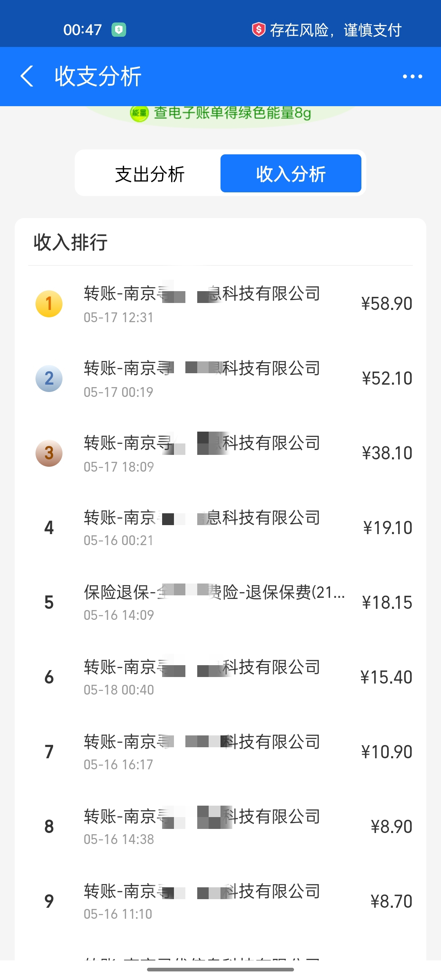Tap the 存在风险,谨慎支付 warning text

pos(336,30)
